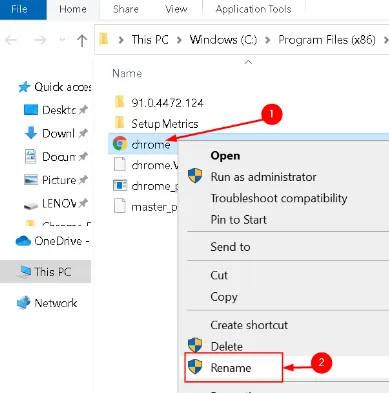Screen dimensions: 389x393
Task: Click the Desktop sidebar icon
Action: pos(31,110)
